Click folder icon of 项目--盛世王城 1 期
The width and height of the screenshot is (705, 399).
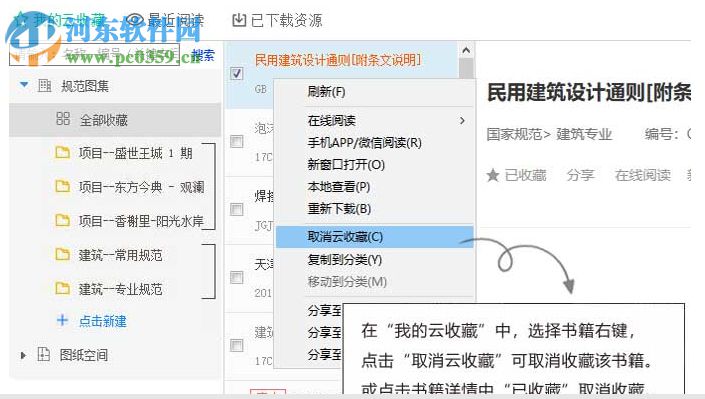pos(62,153)
